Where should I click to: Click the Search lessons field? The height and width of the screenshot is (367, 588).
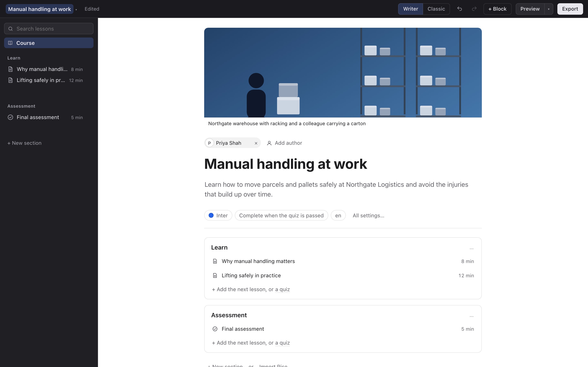click(49, 29)
